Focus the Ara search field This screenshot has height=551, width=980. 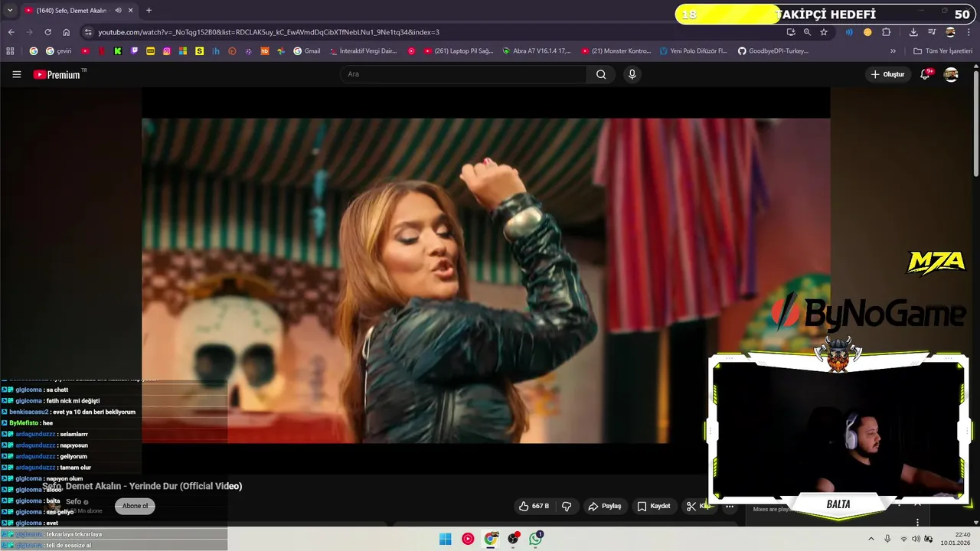click(463, 74)
